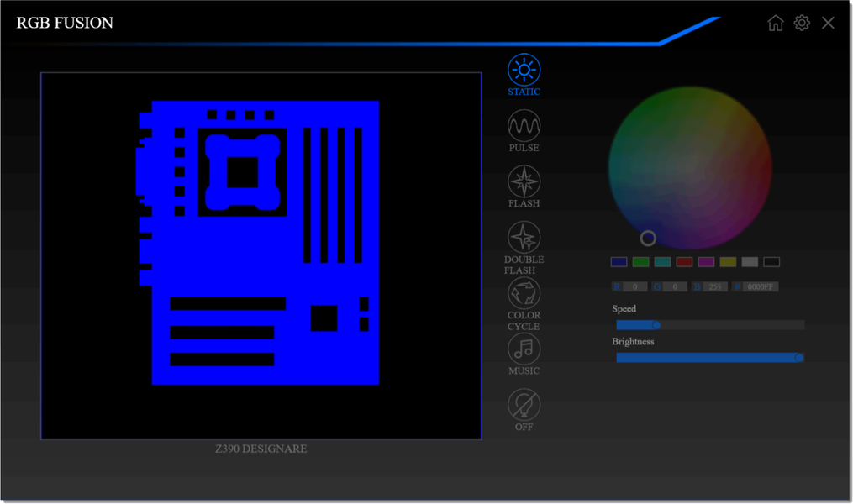
Task: Pick the teal color swatch
Action: pos(662,262)
